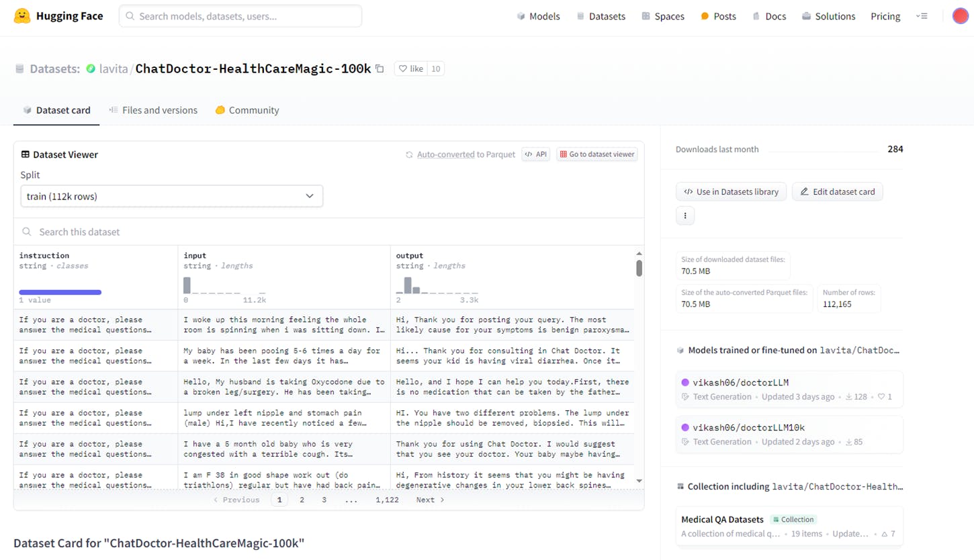Like the dataset with the heart button
Image resolution: width=974 pixels, height=560 pixels.
411,68
